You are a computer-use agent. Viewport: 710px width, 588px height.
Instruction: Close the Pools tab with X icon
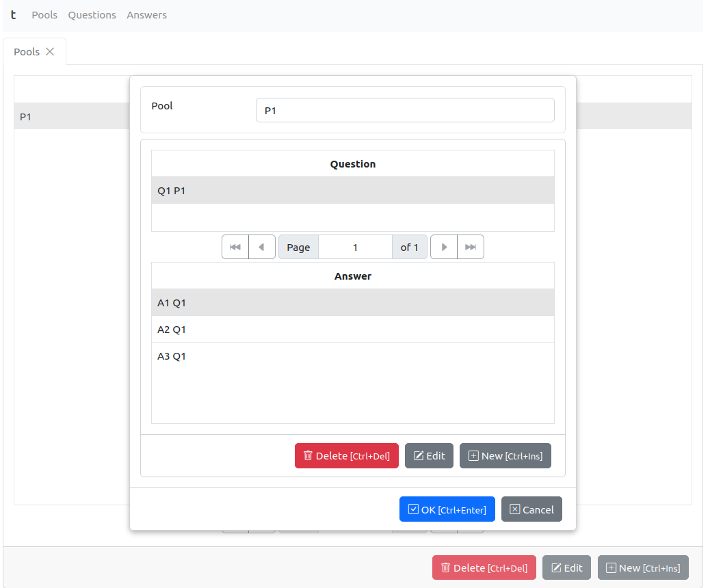coord(50,52)
